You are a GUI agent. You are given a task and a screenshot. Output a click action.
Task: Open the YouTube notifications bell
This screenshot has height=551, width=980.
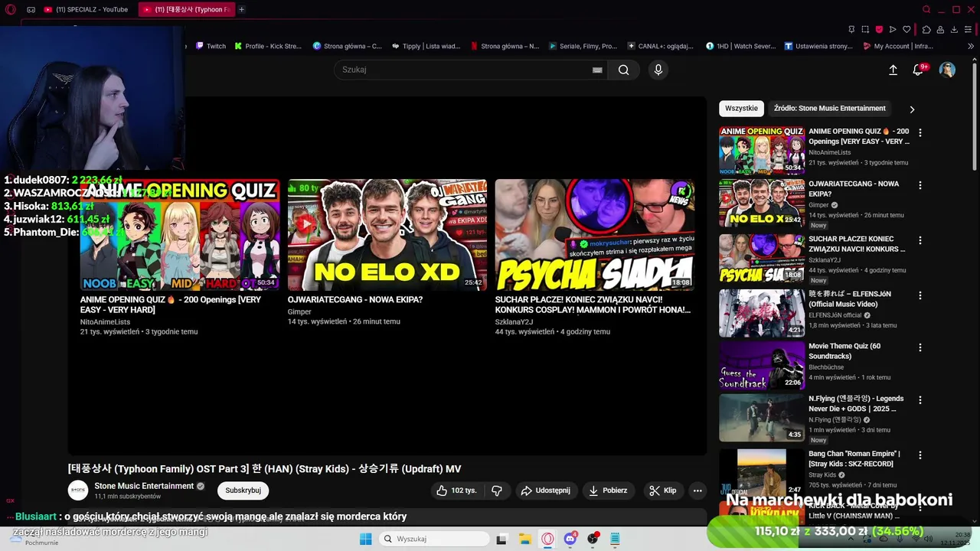918,70
